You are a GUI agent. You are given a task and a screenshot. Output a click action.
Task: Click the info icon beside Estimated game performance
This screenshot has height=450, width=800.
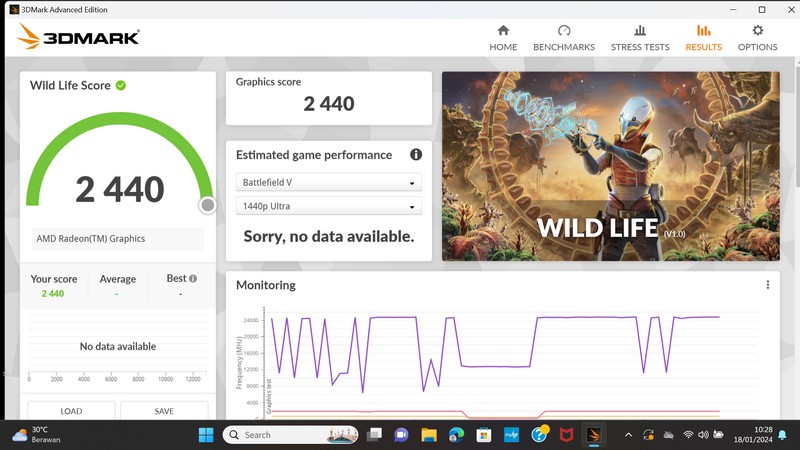[416, 155]
